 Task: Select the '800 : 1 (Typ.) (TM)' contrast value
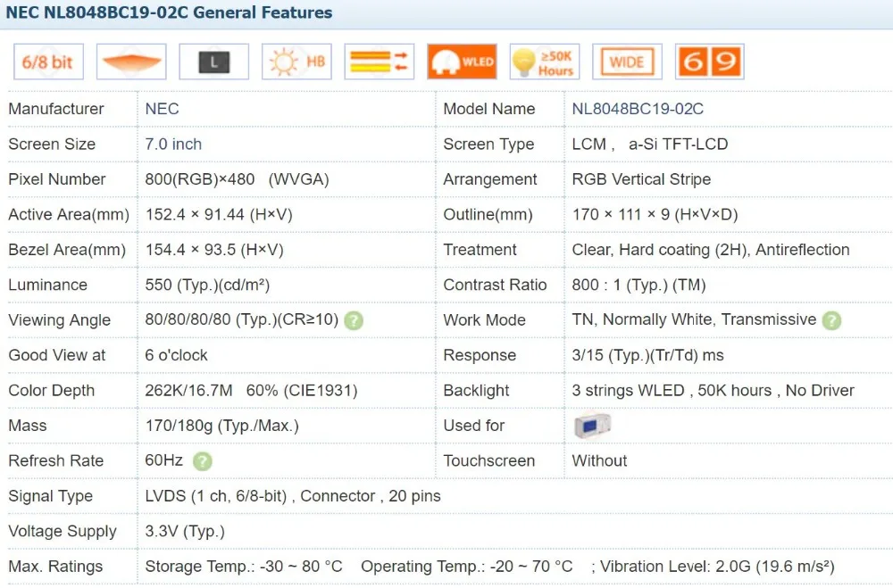pos(639,285)
